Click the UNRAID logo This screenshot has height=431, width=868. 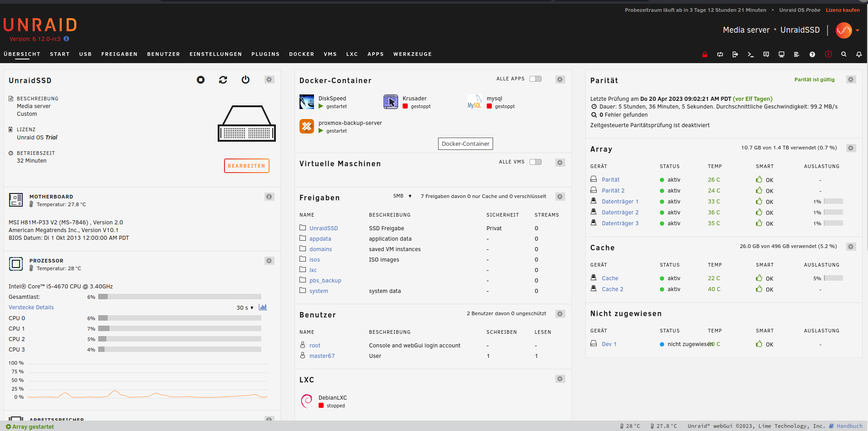40,25
